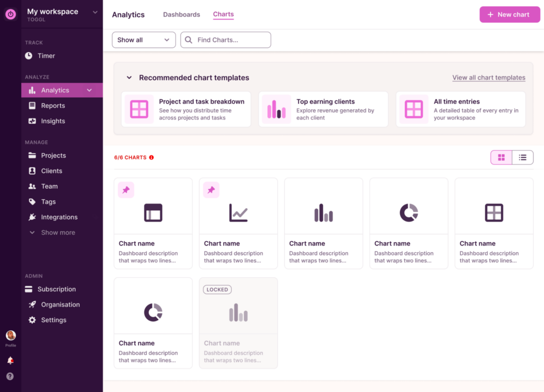Click the New chart button
The image size is (544, 392).
(x=509, y=14)
